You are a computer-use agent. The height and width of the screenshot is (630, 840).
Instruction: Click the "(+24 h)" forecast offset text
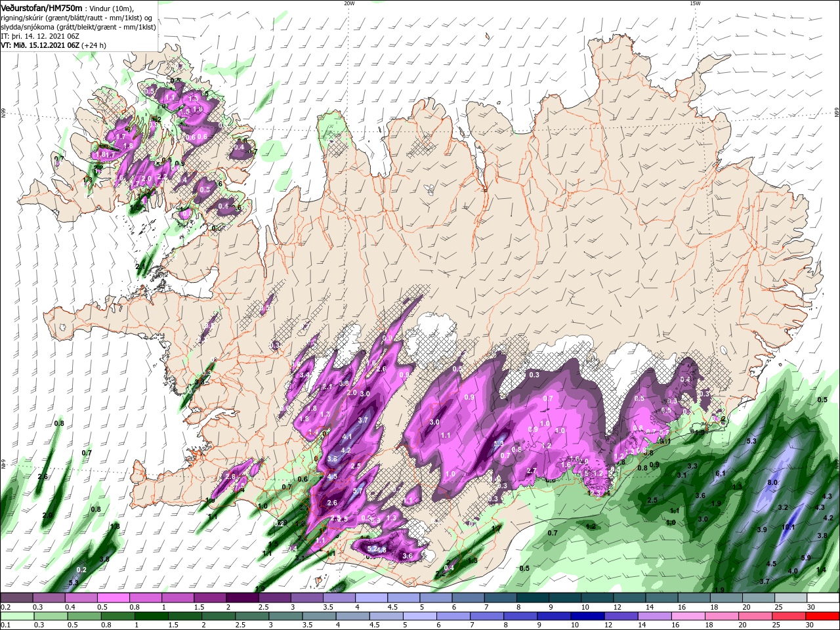tap(94, 45)
